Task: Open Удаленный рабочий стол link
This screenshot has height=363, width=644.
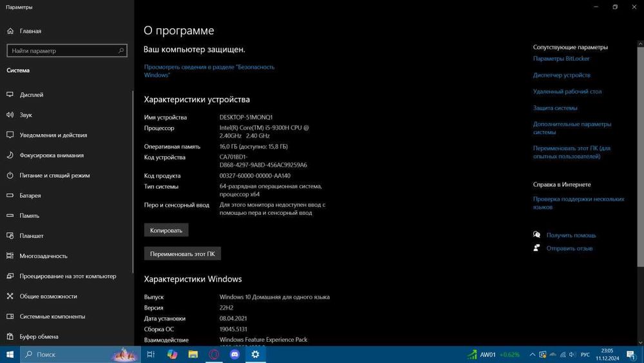Action: [567, 92]
